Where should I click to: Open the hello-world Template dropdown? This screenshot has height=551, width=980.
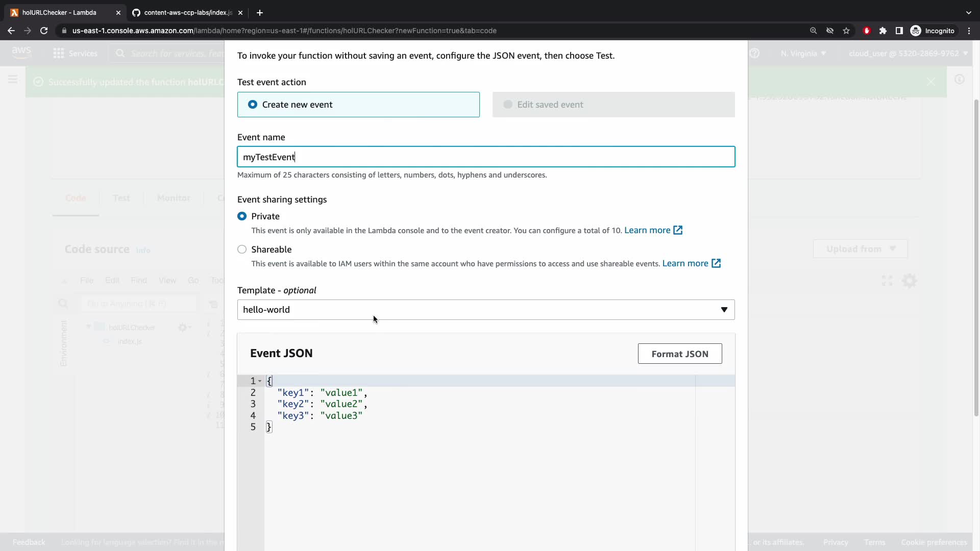485,310
